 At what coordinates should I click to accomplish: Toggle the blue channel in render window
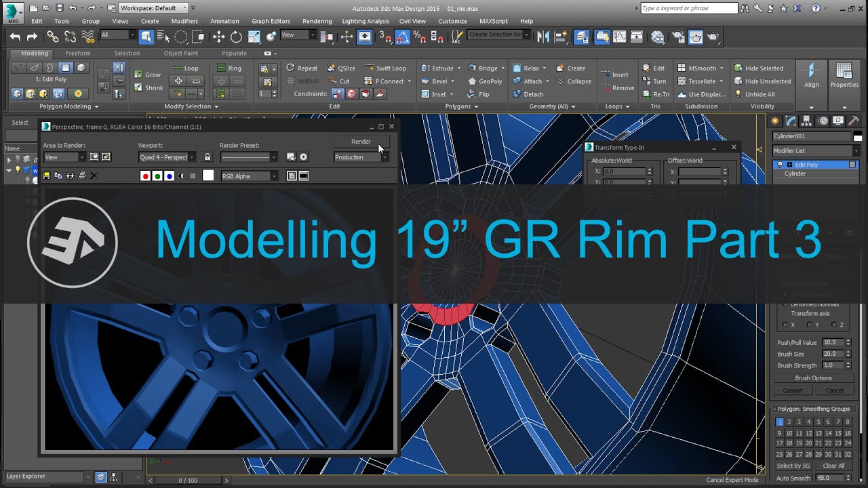[170, 176]
